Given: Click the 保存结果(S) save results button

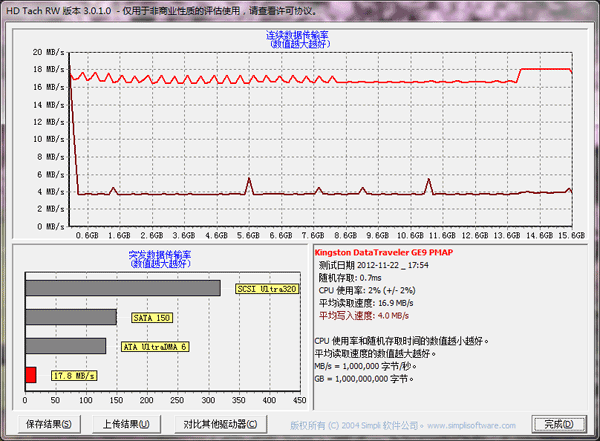Looking at the screenshot, I should [48, 424].
